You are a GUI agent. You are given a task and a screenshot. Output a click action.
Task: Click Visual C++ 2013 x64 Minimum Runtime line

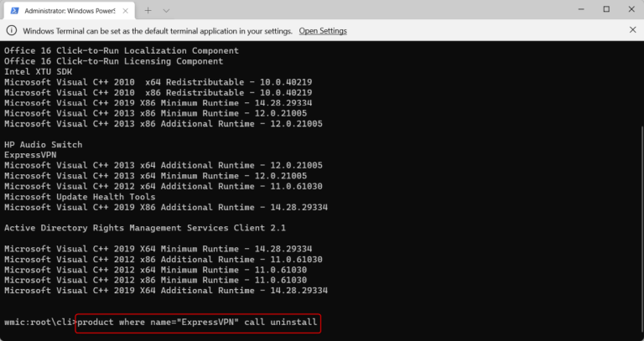pos(156,176)
